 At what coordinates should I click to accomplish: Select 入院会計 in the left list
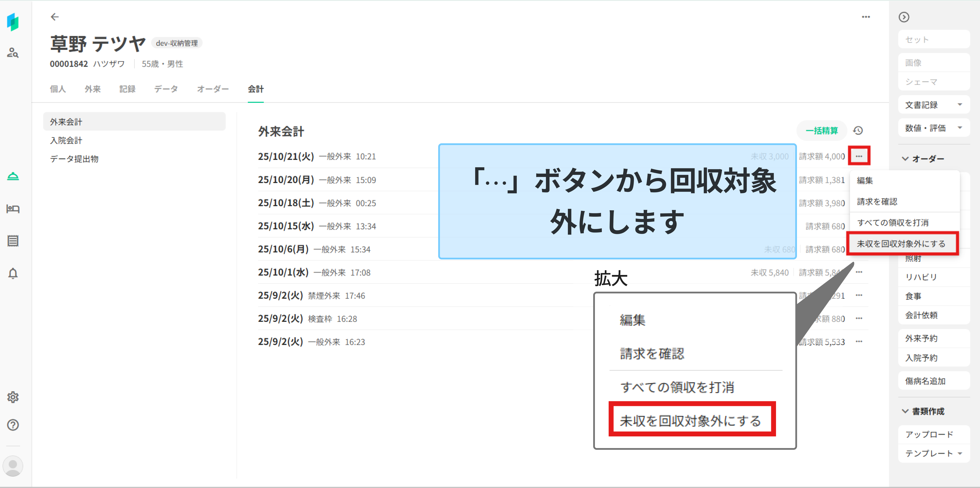66,140
